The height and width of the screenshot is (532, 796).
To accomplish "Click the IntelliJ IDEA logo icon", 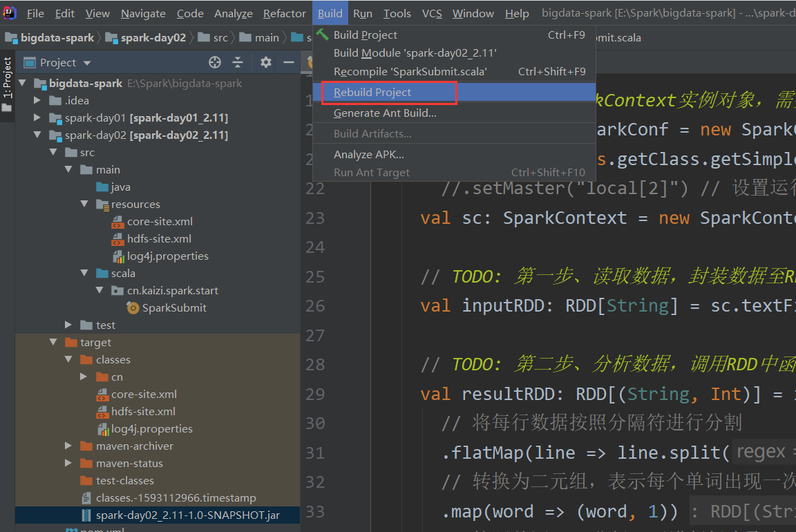I will 10,12.
